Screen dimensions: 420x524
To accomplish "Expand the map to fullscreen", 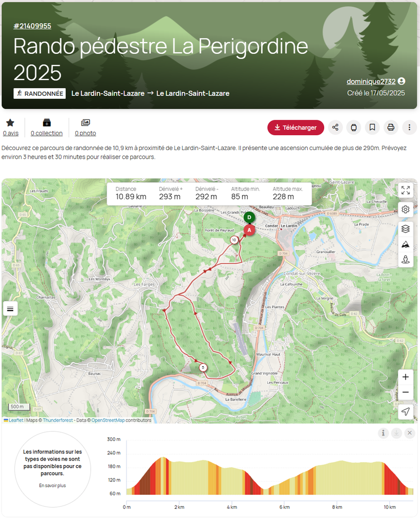I will tap(405, 190).
